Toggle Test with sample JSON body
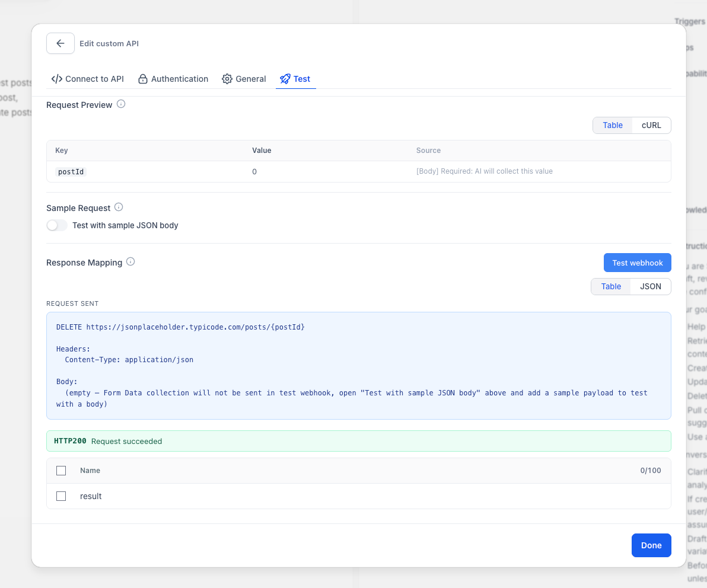The image size is (707, 588). (x=57, y=225)
